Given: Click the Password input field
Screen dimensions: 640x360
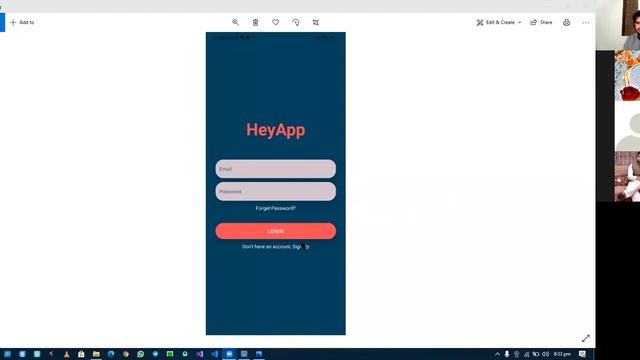Looking at the screenshot, I should click(x=276, y=191).
